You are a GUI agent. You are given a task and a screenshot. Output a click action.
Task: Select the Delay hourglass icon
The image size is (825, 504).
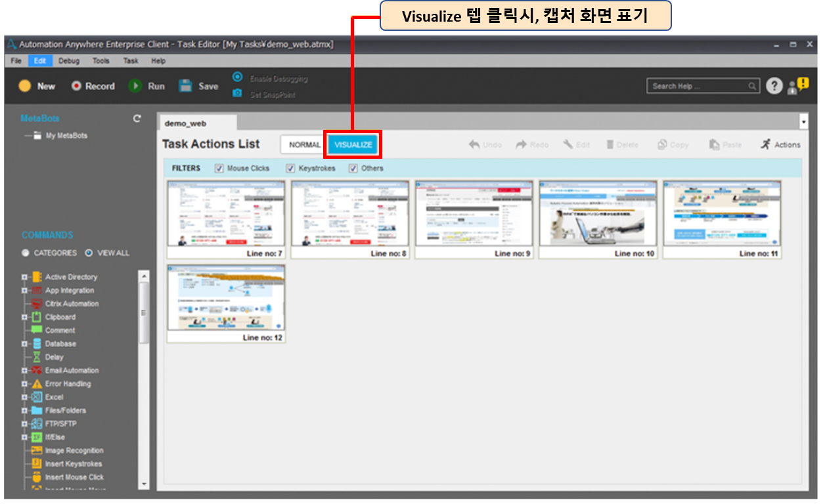37,357
